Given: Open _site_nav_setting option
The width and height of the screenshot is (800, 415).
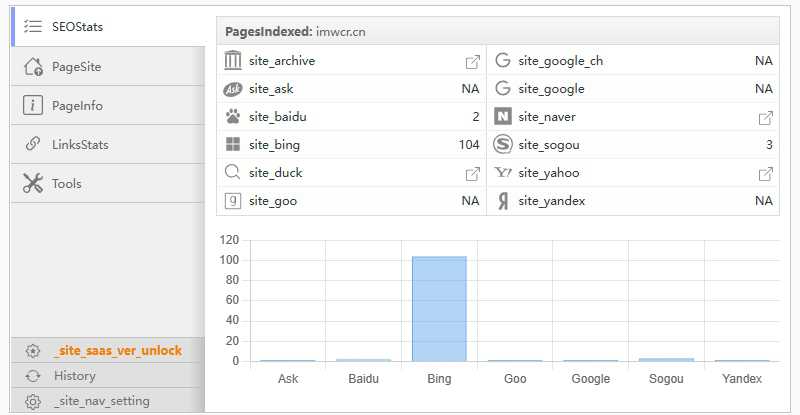Looking at the screenshot, I should pos(101,401).
